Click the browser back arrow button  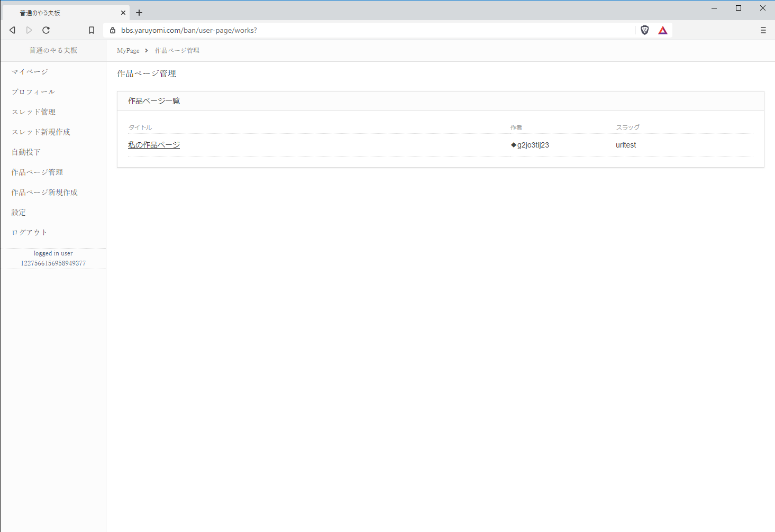[12, 30]
